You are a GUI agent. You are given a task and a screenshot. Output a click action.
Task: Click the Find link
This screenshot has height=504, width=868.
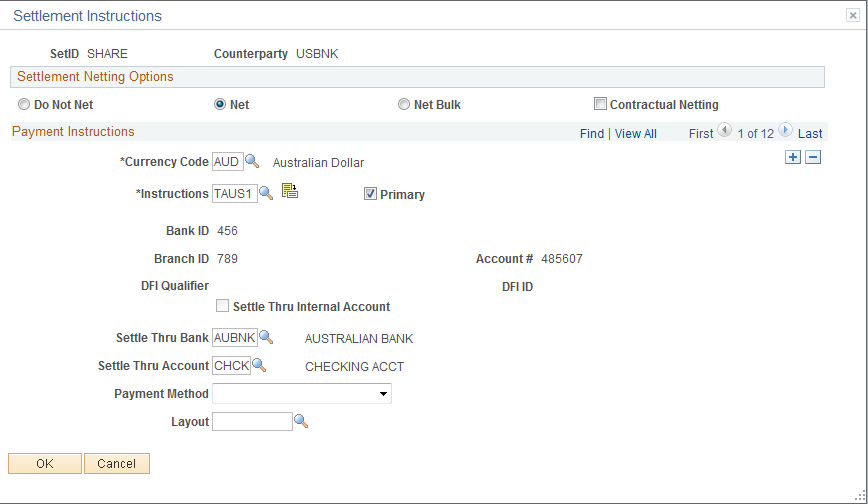592,133
